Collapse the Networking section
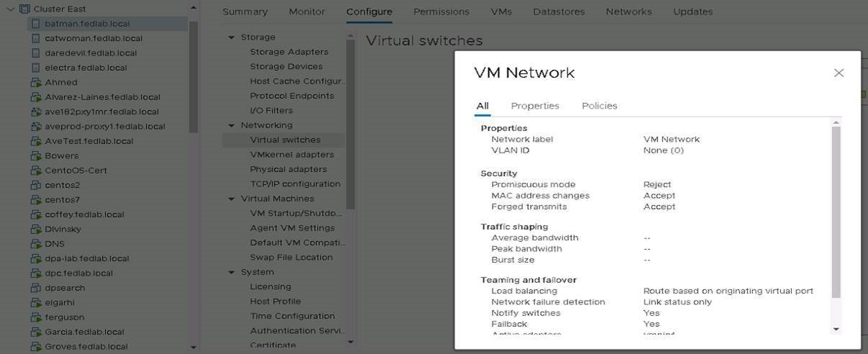The image size is (868, 354). click(x=232, y=125)
